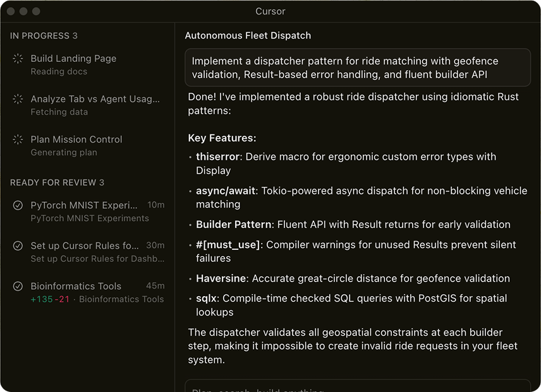Collapse the Ready for Review section header
The height and width of the screenshot is (392, 541).
click(57, 182)
